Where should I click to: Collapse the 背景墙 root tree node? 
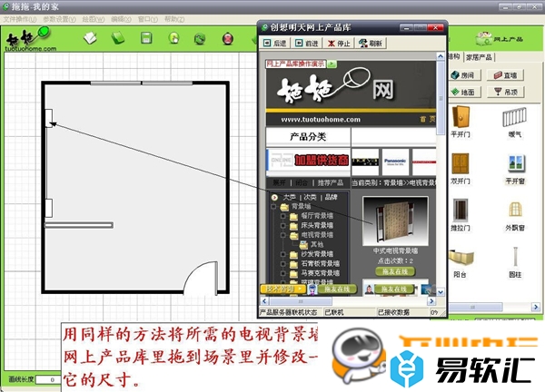(273, 207)
